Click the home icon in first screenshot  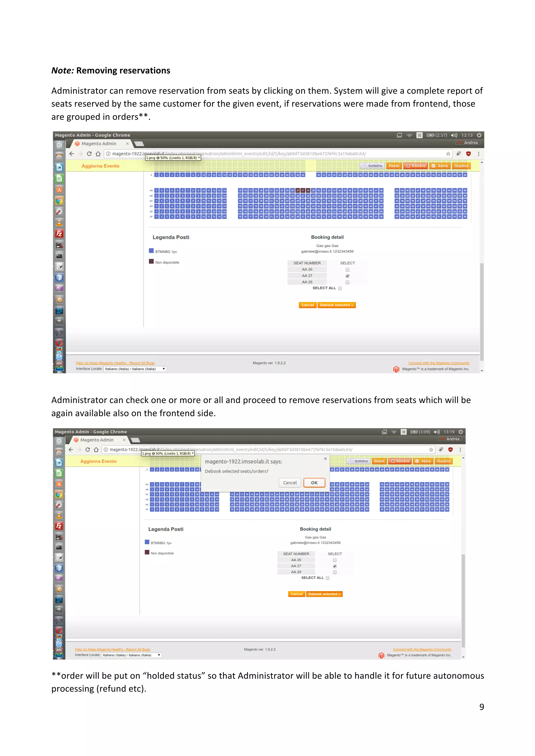pyautogui.click(x=98, y=154)
